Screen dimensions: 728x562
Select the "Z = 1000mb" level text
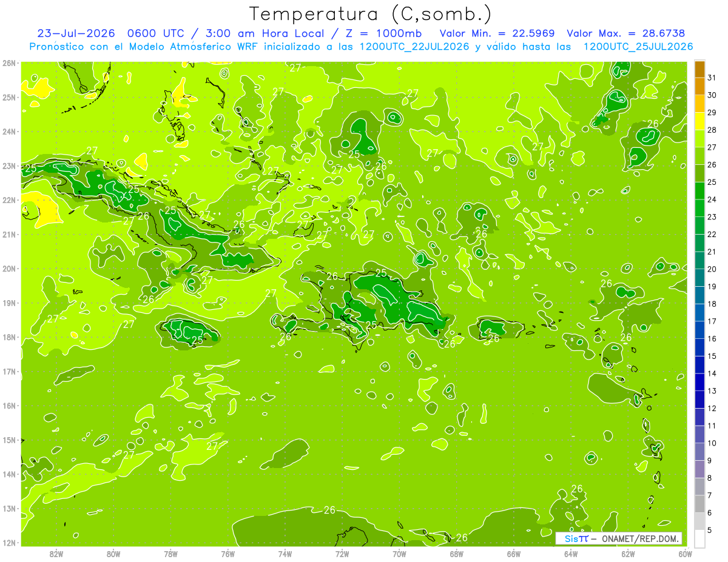(385, 33)
